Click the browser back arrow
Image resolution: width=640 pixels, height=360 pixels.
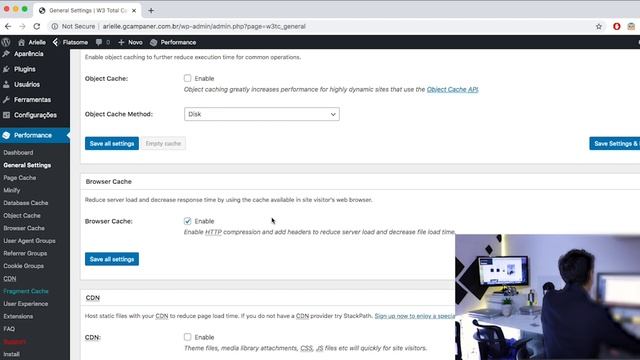point(8,26)
